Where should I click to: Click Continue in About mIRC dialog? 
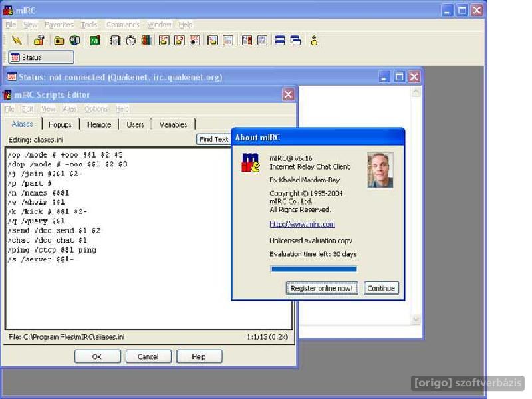point(381,288)
